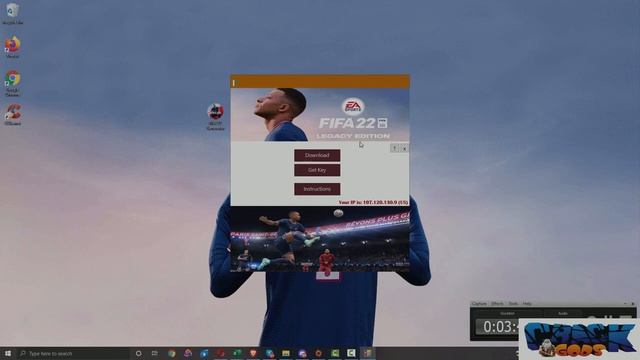640x360 pixels.
Task: Click the Duration label in the recorder window
Action: tap(507, 313)
